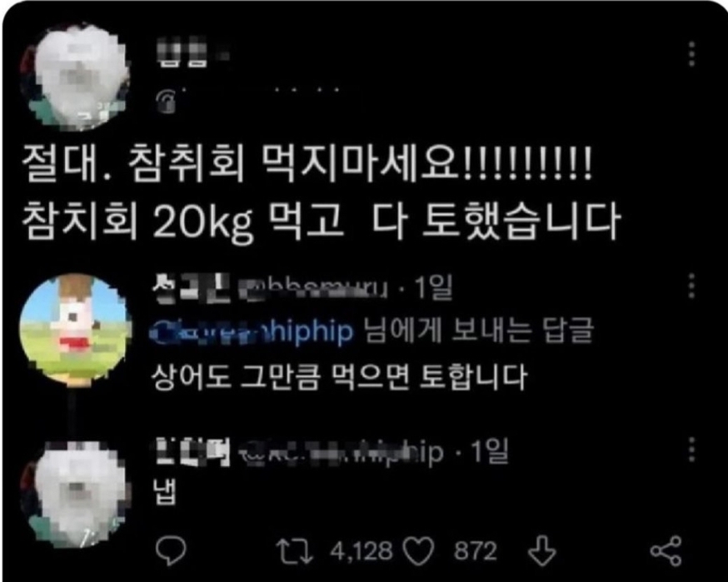Open the reply speech bubble icon

[x=171, y=551]
